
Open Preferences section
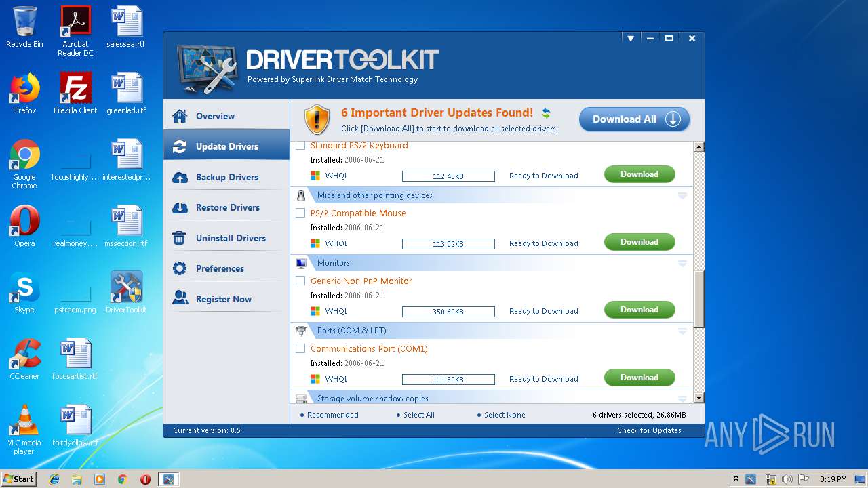click(x=226, y=268)
